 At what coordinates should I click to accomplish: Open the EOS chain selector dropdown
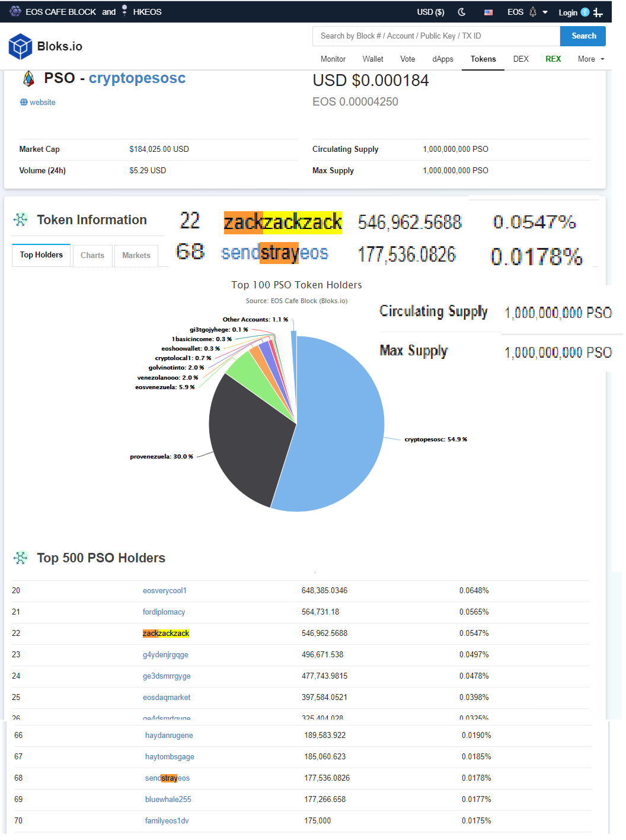click(527, 12)
